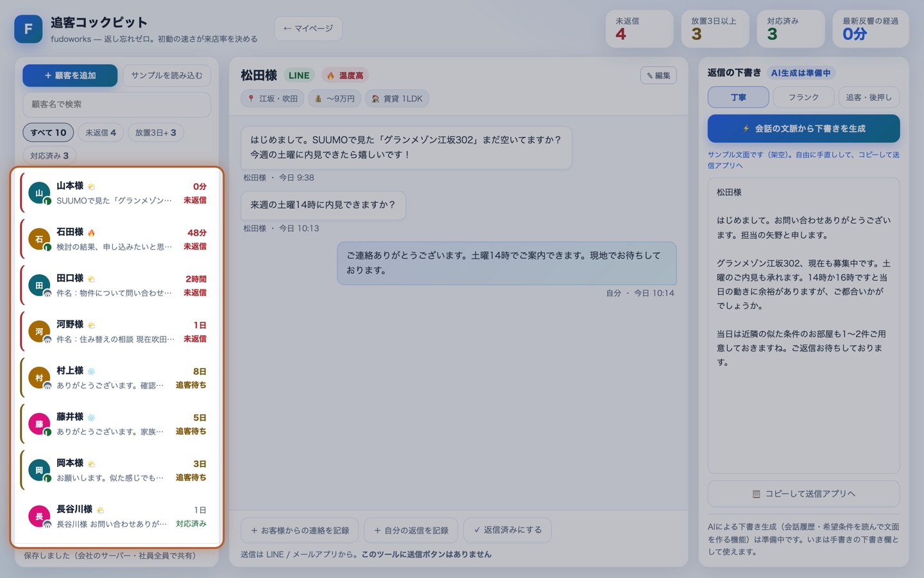Click the 放置3日以上 3 stat card
Screen dimensions: 924x578
click(x=715, y=29)
